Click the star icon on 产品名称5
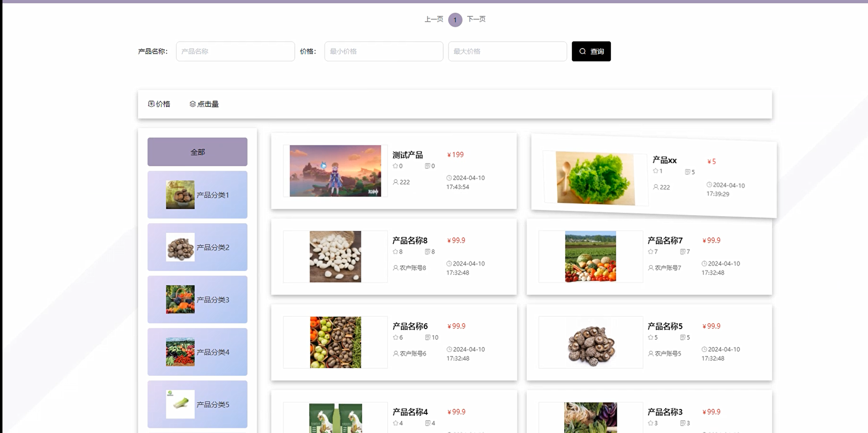868x433 pixels. click(650, 337)
